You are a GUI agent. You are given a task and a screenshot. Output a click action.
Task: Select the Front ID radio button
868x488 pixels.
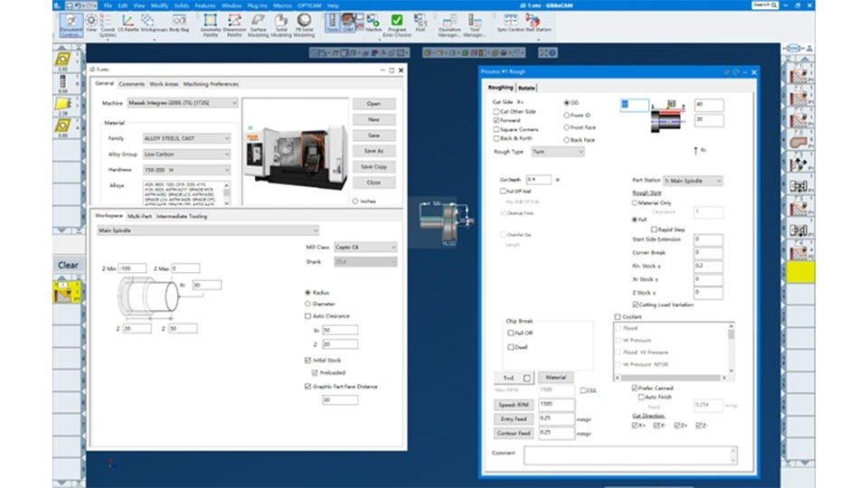[566, 115]
